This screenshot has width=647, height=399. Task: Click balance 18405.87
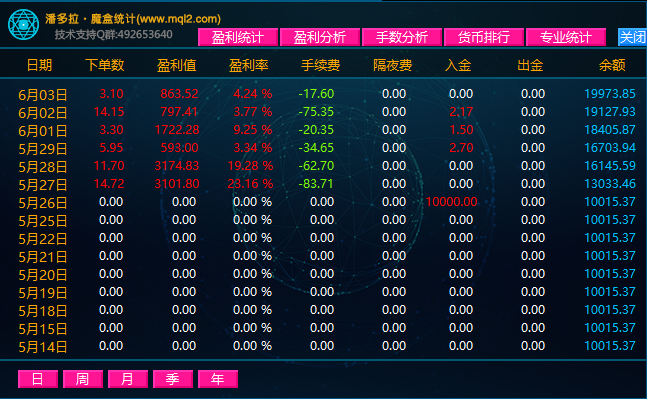click(x=610, y=130)
